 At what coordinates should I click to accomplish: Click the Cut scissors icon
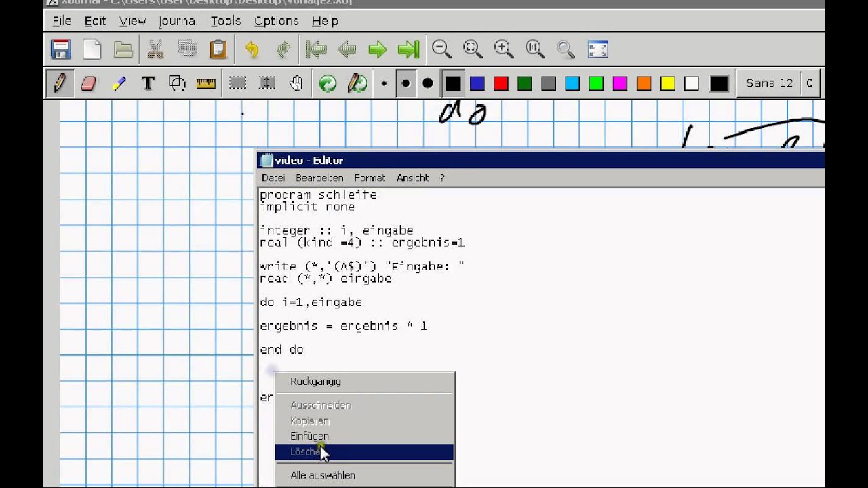(x=156, y=49)
